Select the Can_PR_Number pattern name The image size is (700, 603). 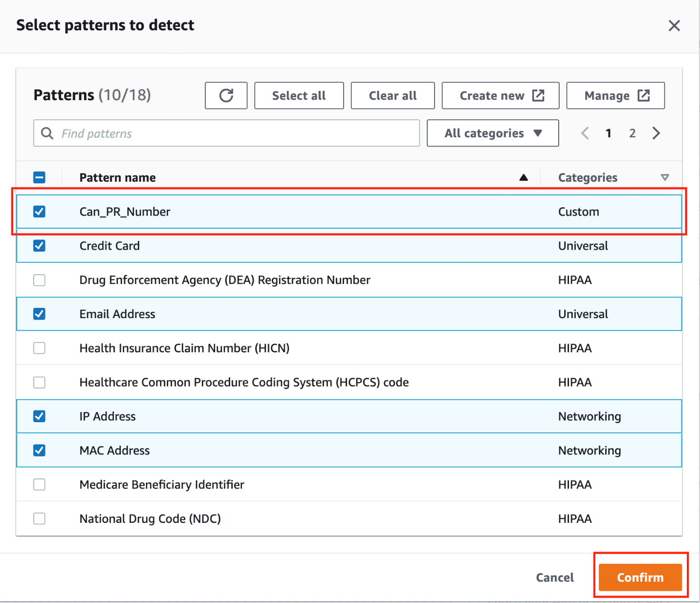tap(125, 212)
